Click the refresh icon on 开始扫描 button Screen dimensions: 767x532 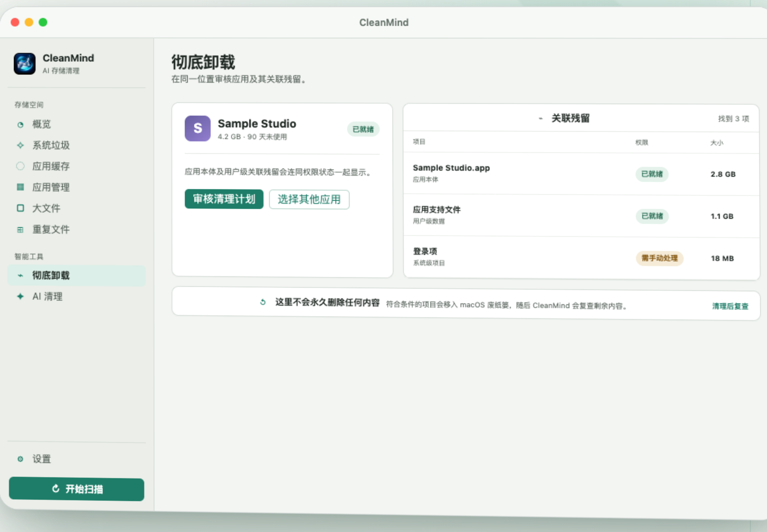point(56,489)
